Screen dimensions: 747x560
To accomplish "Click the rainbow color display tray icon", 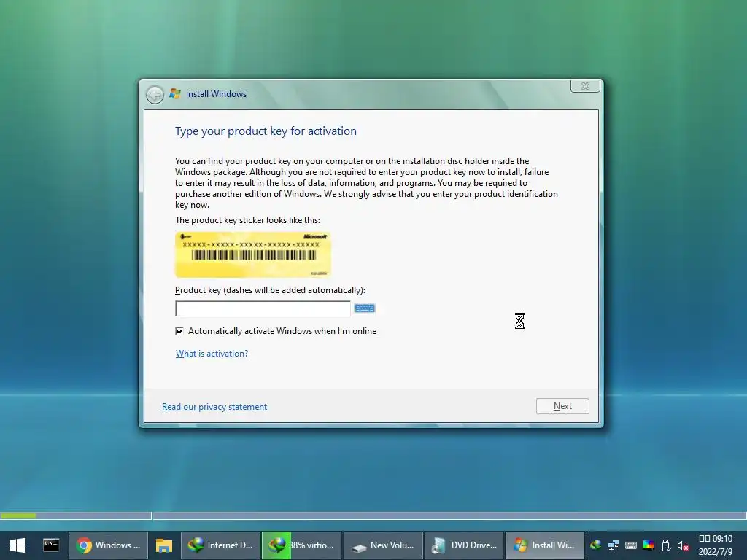I will 649,545.
